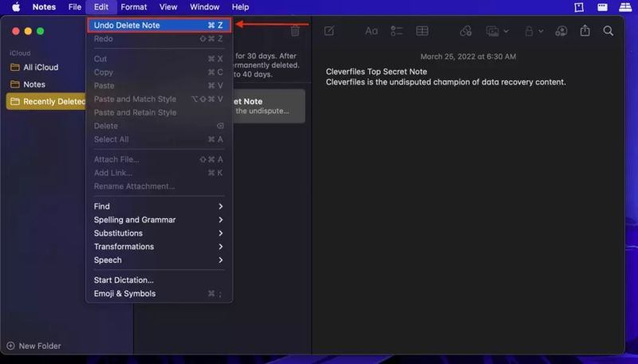
Task: Open the Window menu
Action: [x=205, y=7]
